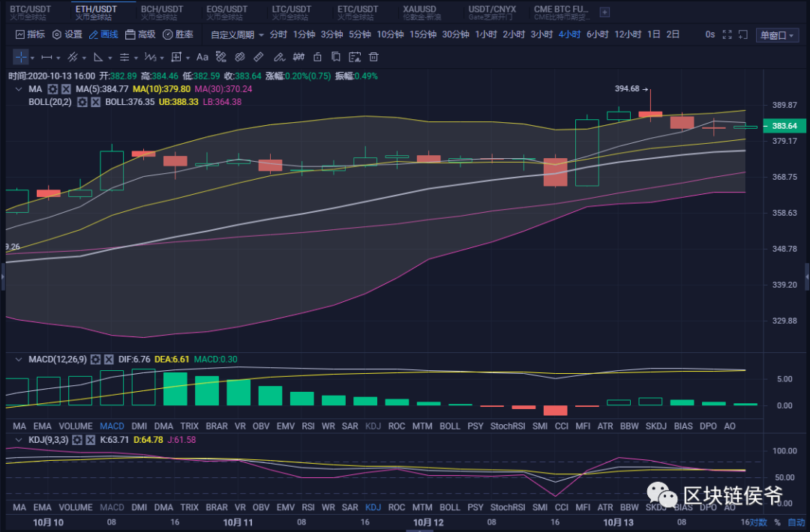Open the MA indicator settings gear
The image size is (810, 532).
click(x=51, y=88)
